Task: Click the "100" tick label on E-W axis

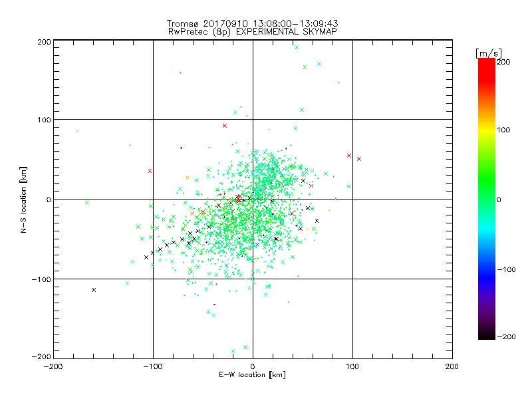Action: pyautogui.click(x=352, y=366)
